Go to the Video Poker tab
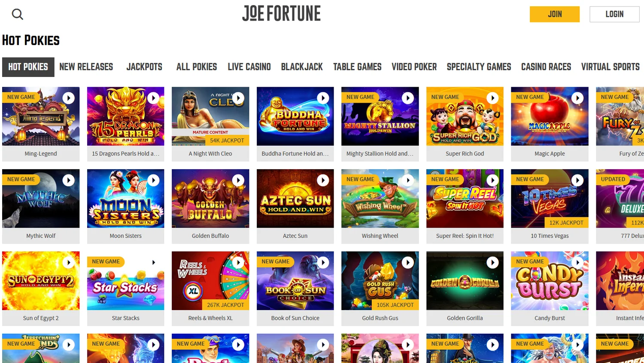Screen dimensions: 644x363 [414, 67]
